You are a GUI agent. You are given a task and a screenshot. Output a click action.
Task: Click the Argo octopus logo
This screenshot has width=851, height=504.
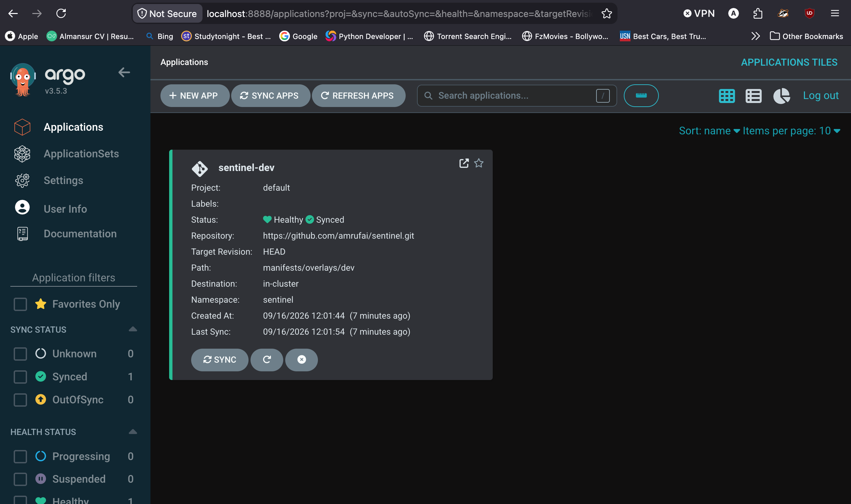(x=23, y=80)
